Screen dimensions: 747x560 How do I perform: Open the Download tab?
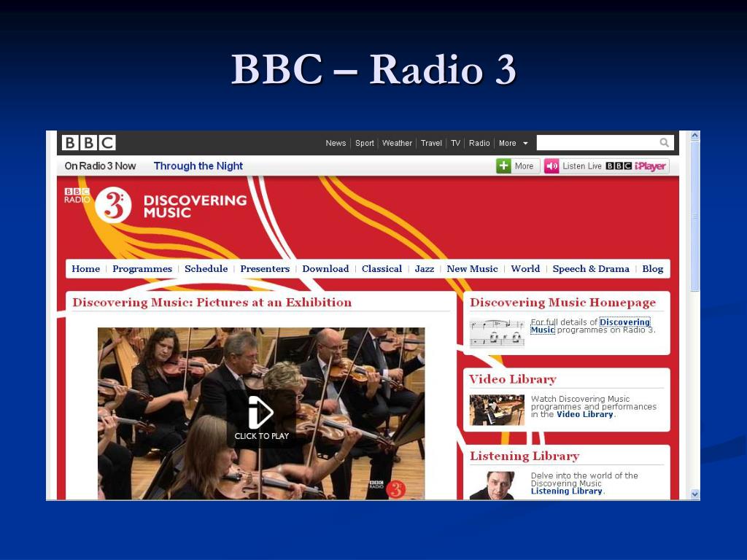[325, 268]
